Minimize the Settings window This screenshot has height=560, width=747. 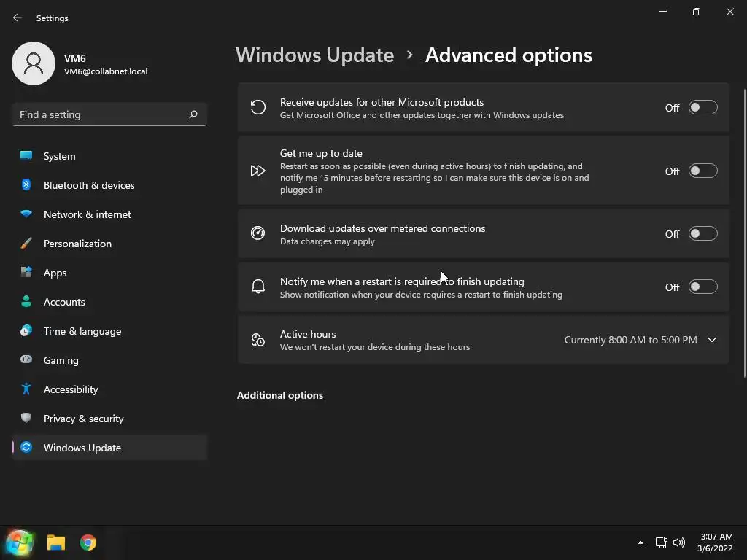662,12
